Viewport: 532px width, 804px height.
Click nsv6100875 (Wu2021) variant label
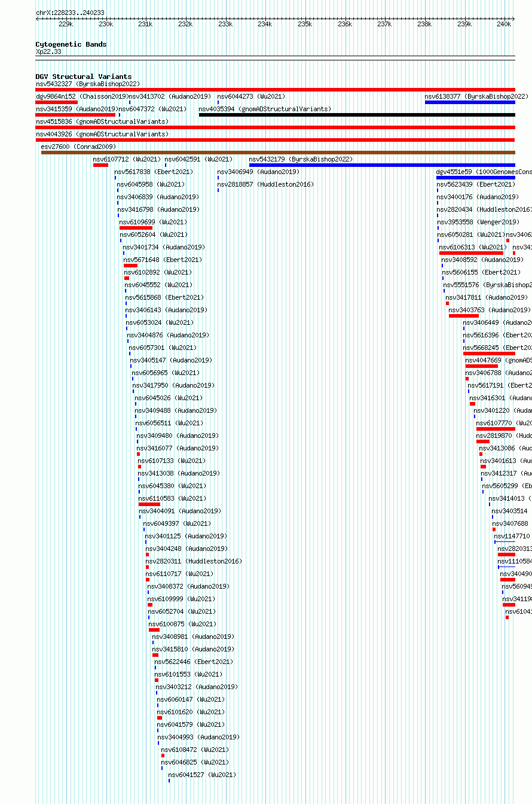coord(183,624)
